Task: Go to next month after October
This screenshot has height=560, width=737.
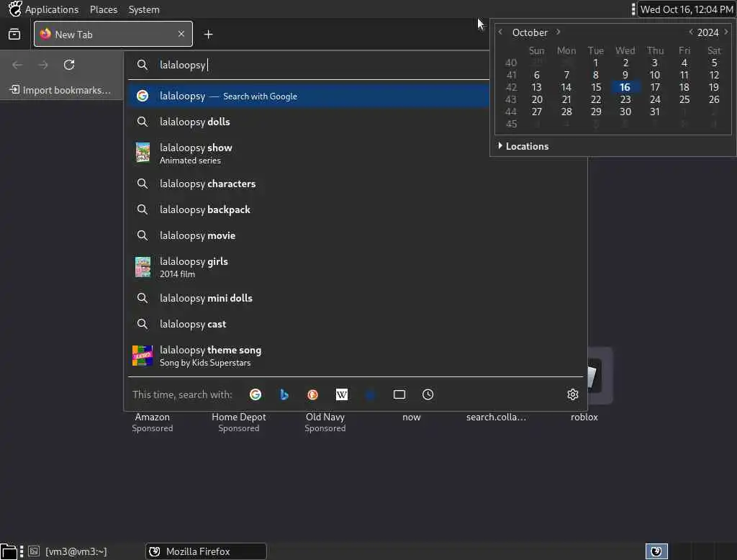Action: (558, 32)
